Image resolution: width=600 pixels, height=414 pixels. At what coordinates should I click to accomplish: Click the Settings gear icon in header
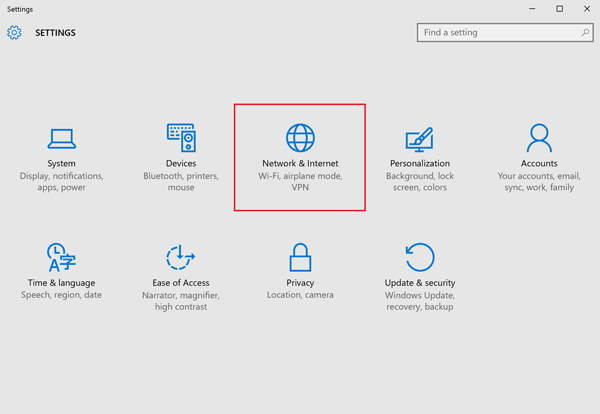click(14, 33)
